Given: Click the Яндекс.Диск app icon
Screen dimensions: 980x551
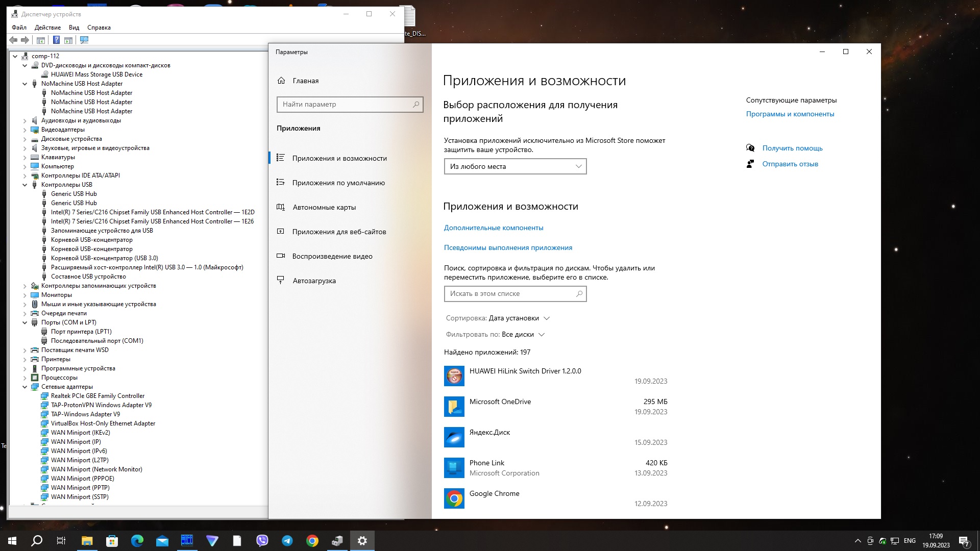Looking at the screenshot, I should tap(454, 437).
